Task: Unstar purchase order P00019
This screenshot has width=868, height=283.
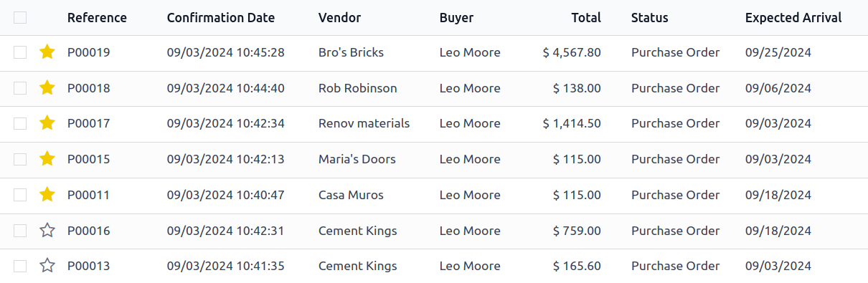Action: pos(47,52)
